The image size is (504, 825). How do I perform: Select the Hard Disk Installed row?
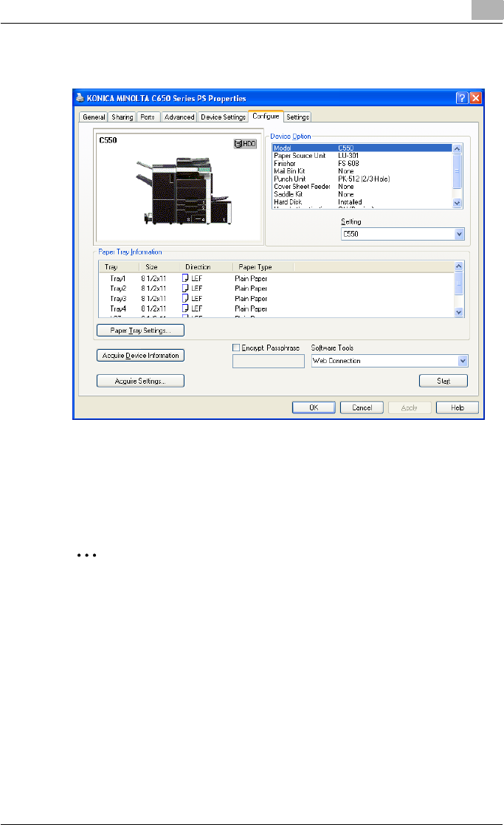(x=362, y=202)
